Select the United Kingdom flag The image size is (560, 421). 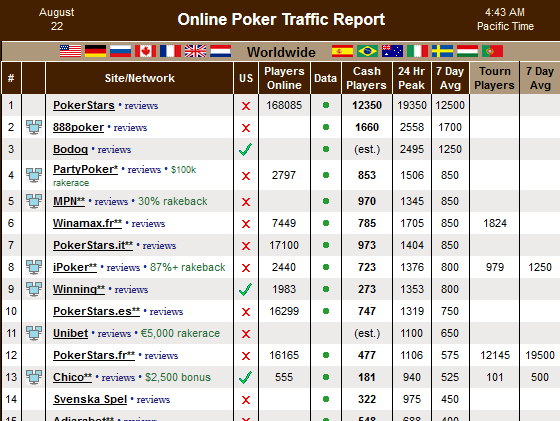click(195, 51)
